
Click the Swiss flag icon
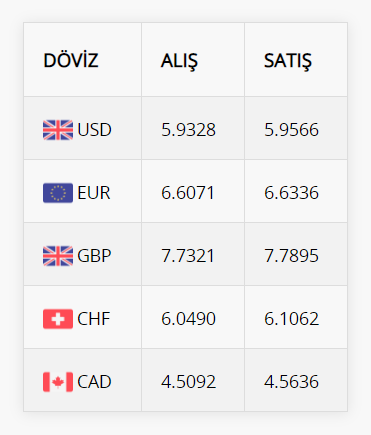click(x=58, y=319)
